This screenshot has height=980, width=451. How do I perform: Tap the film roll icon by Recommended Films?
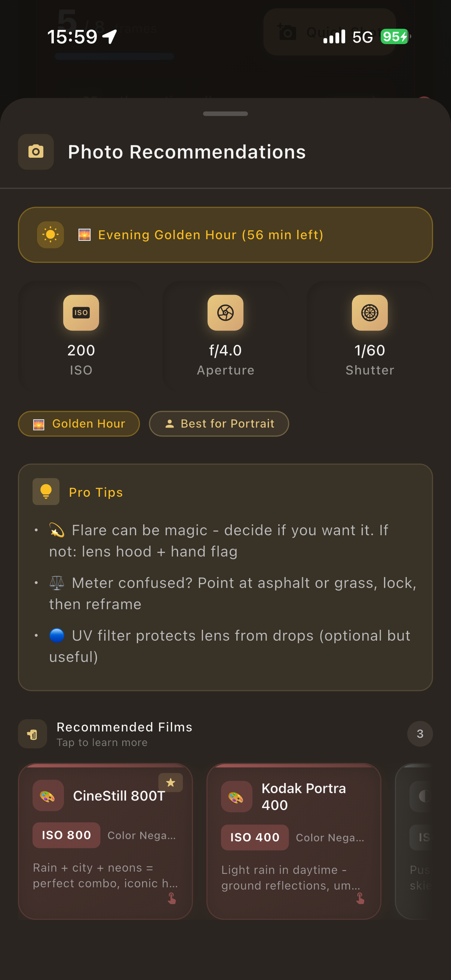point(33,734)
